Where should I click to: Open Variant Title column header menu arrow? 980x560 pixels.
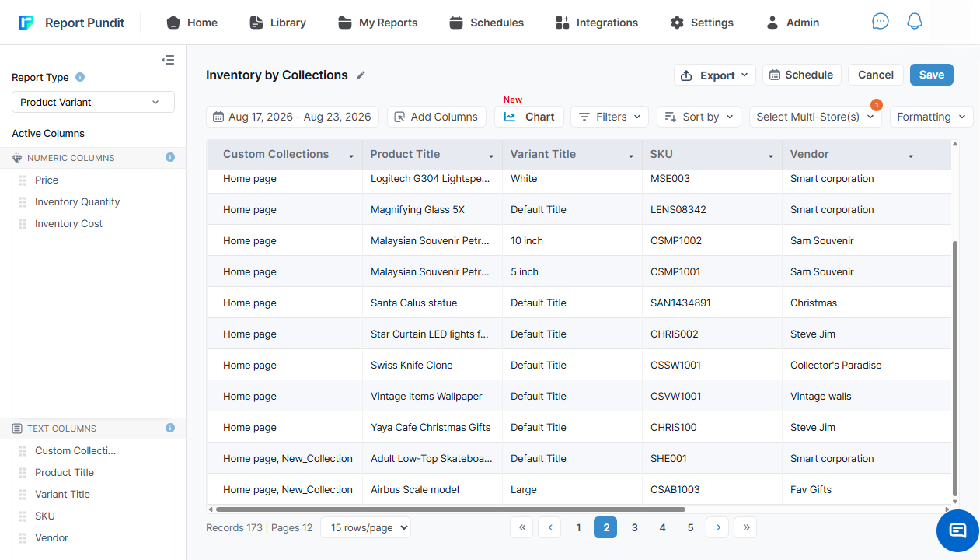631,156
